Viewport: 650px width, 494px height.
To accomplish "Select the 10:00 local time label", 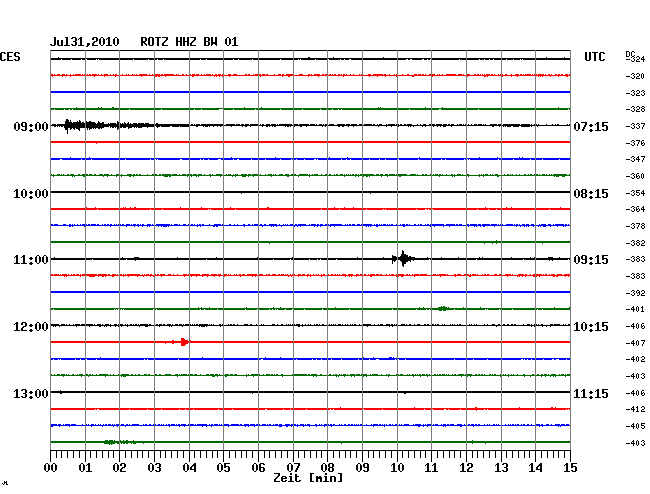I will click(31, 194).
